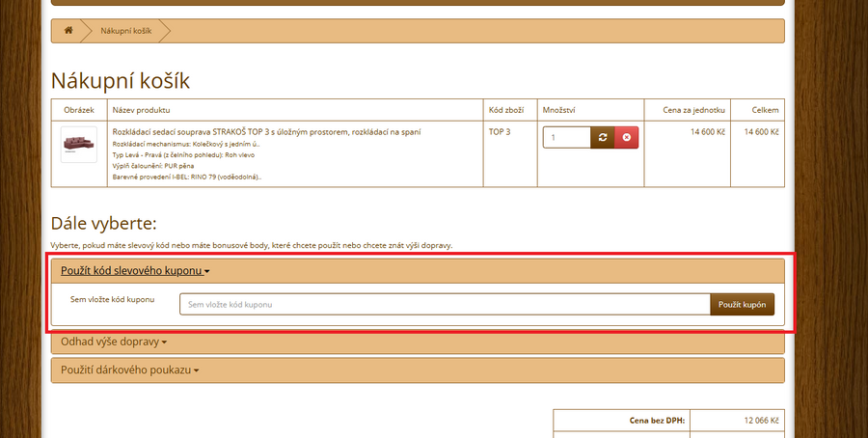Click the Množství column header
The width and height of the screenshot is (868, 438).
[x=559, y=110]
